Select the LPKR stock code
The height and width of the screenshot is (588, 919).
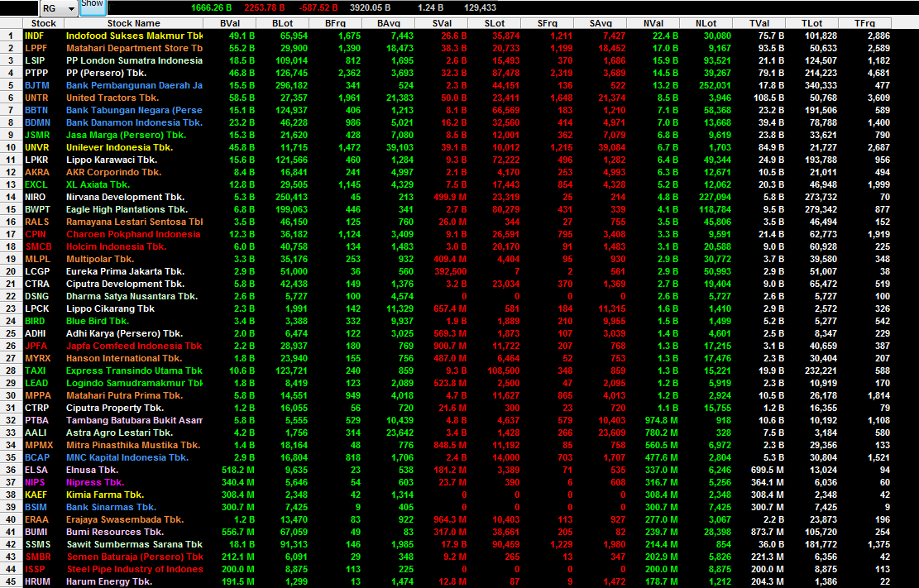(36, 160)
